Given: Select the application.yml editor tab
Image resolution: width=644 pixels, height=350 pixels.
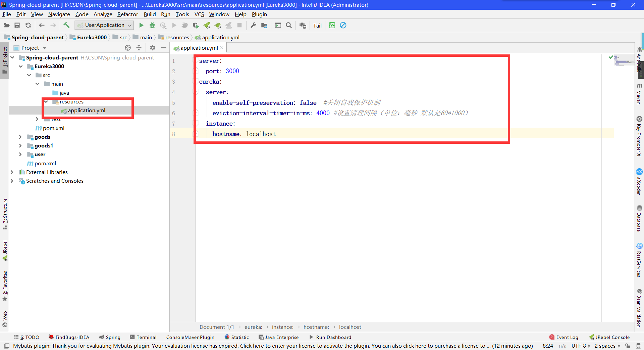Looking at the screenshot, I should pyautogui.click(x=199, y=48).
